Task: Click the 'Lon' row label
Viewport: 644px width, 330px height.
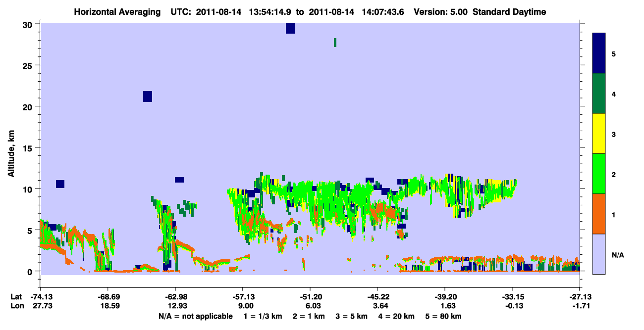Action: tap(16, 306)
